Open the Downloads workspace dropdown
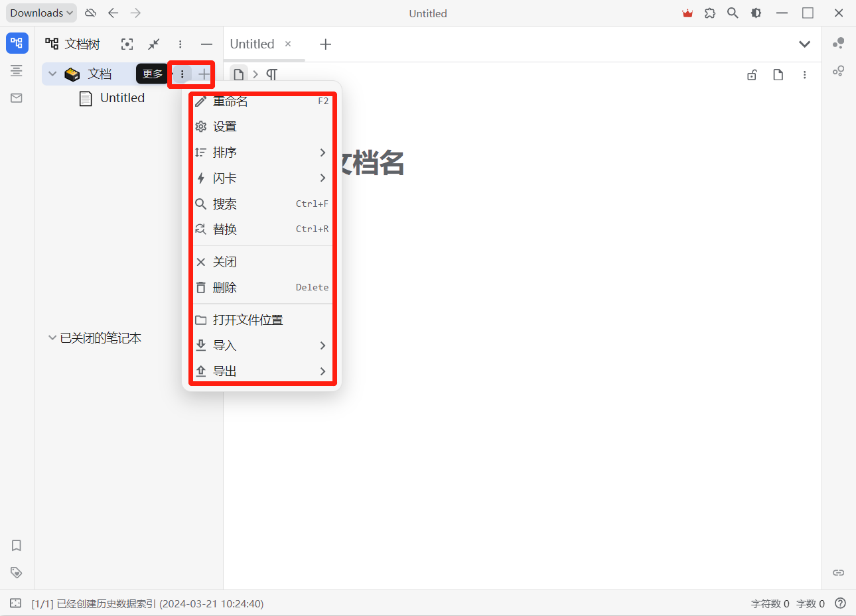 click(41, 13)
